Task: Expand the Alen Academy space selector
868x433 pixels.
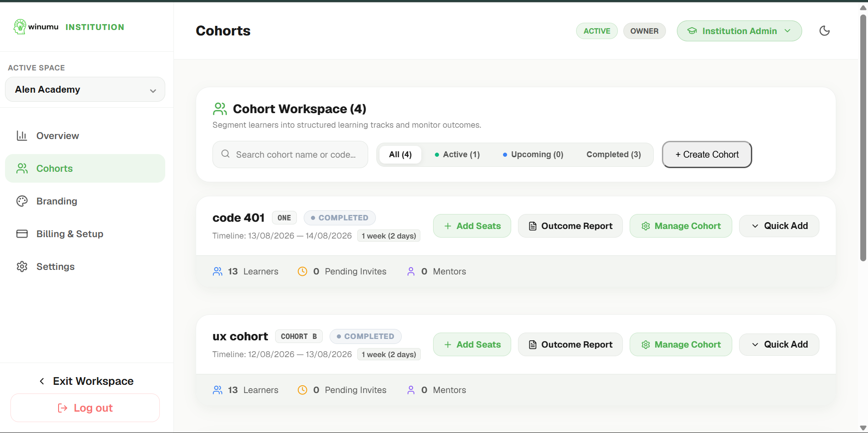Action: tap(85, 90)
